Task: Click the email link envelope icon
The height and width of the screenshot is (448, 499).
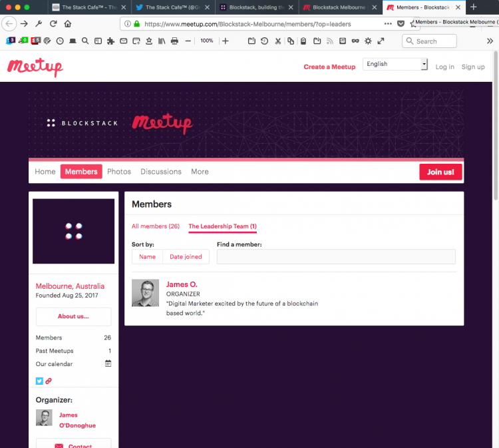Action: (x=124, y=41)
